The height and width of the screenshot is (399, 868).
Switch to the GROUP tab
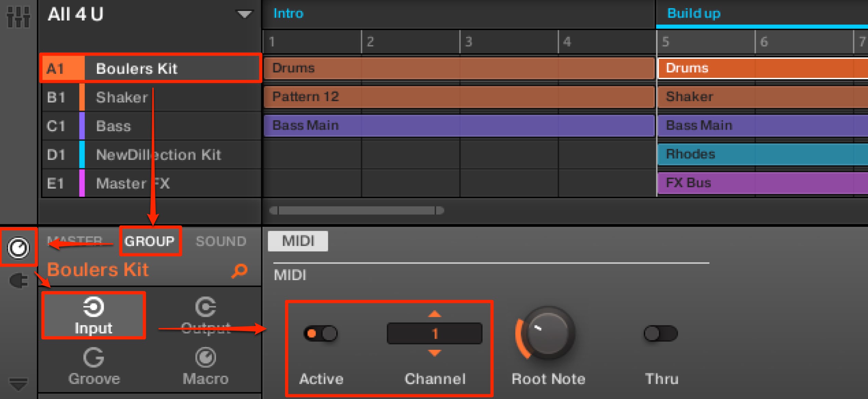pos(150,241)
